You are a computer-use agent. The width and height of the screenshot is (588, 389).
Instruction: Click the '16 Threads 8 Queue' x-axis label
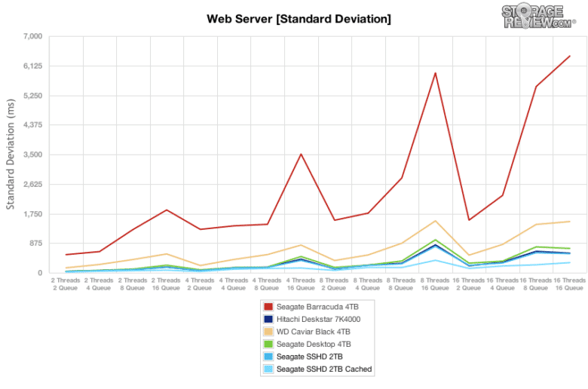coord(536,284)
